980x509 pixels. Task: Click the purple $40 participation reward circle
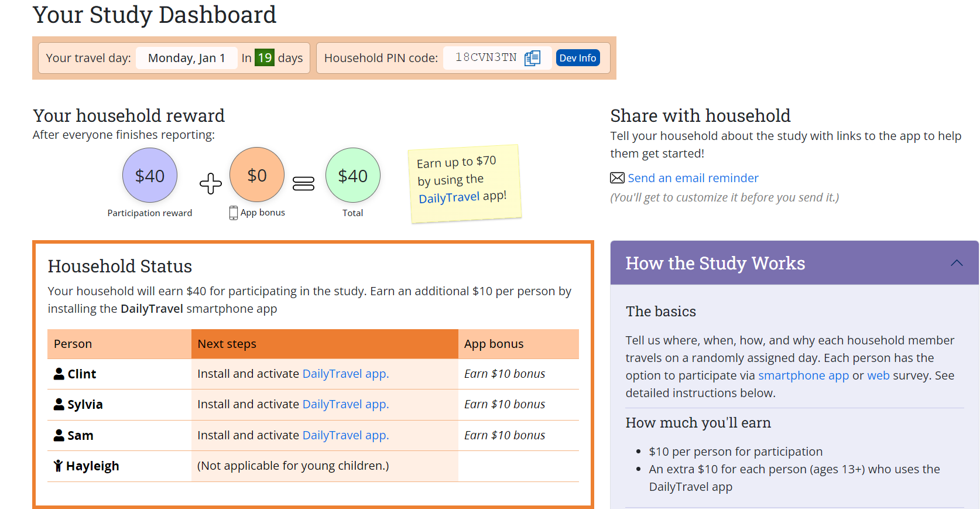click(150, 175)
